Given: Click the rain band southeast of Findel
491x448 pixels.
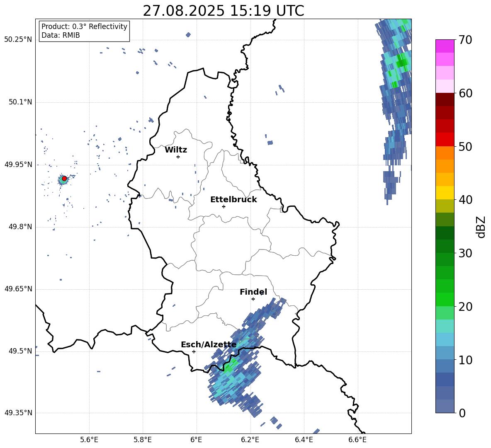Looking at the screenshot, I should [x=263, y=313].
